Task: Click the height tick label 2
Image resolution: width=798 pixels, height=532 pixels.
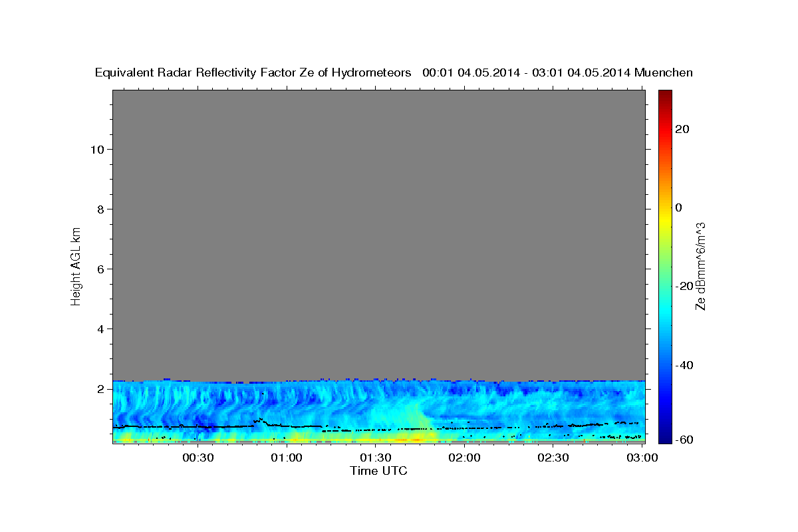Action: pos(101,389)
